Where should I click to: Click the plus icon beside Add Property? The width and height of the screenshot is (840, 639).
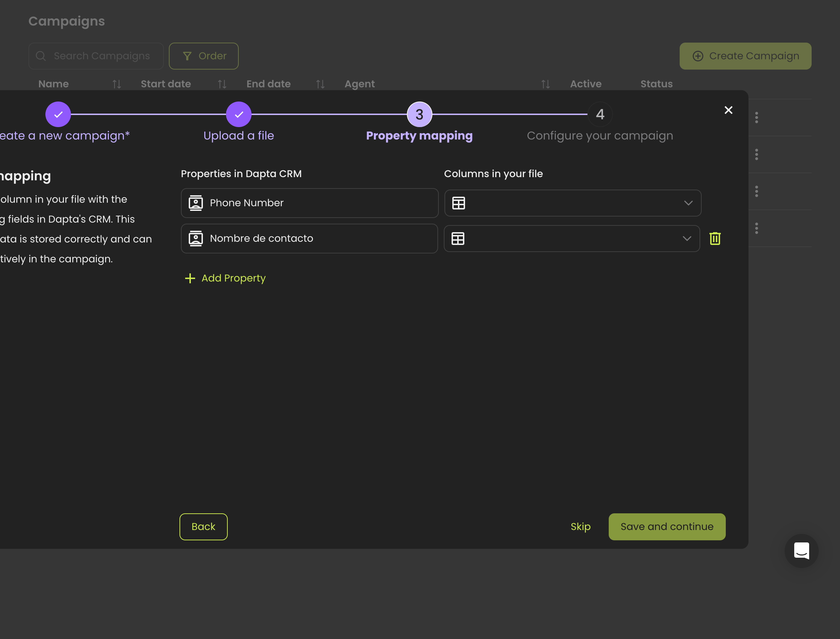coord(190,278)
